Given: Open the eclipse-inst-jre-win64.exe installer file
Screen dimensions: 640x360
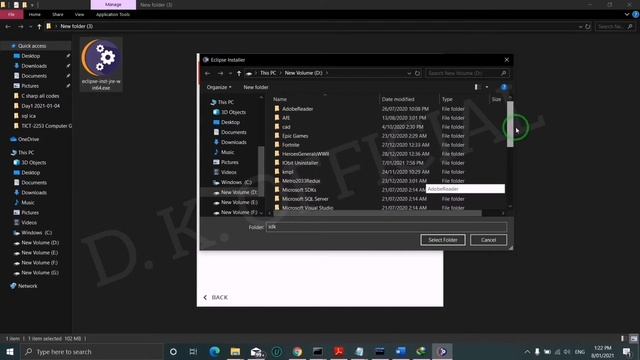Looking at the screenshot, I should [101, 64].
